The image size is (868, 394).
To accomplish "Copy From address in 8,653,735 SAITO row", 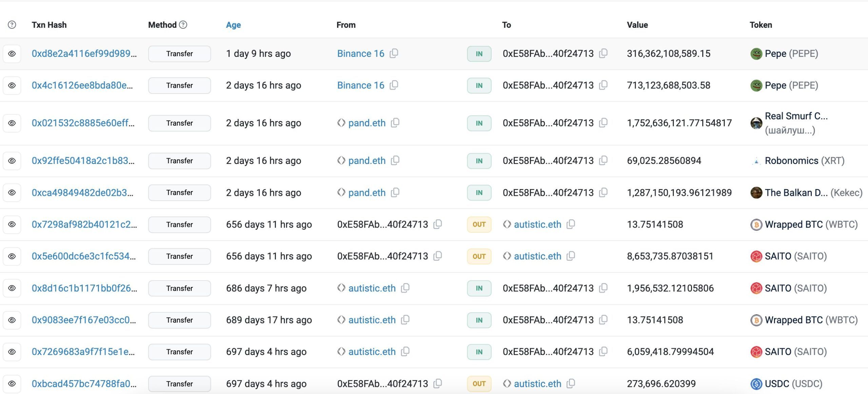I will point(438,256).
